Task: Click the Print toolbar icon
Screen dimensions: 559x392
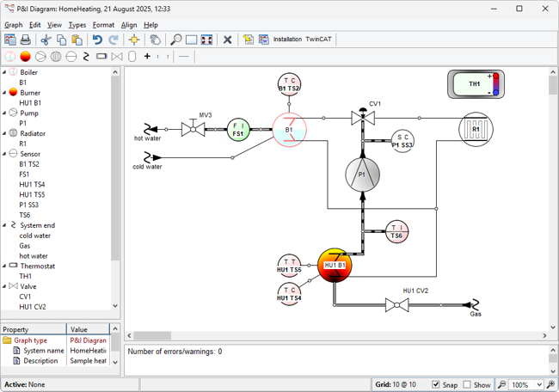Action: point(26,40)
